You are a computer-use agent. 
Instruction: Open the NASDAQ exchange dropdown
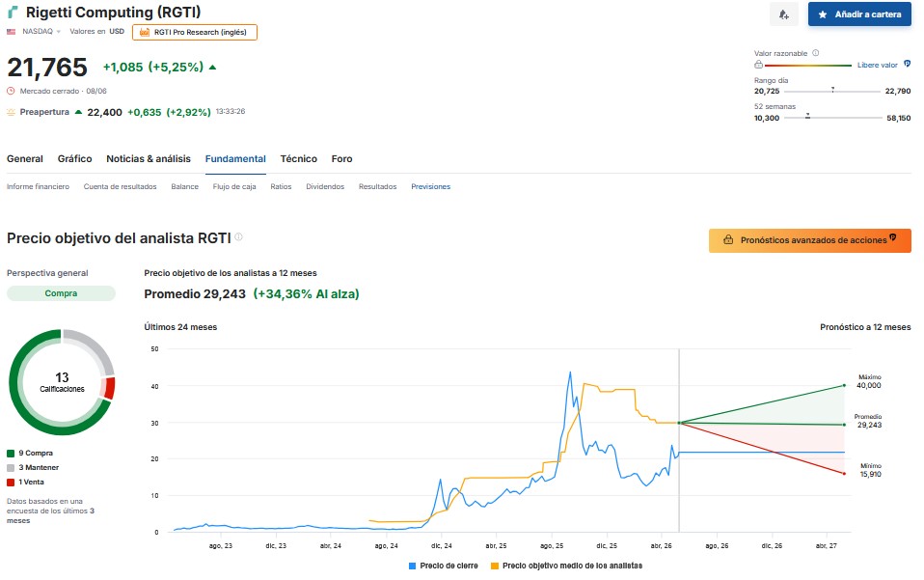click(x=41, y=32)
